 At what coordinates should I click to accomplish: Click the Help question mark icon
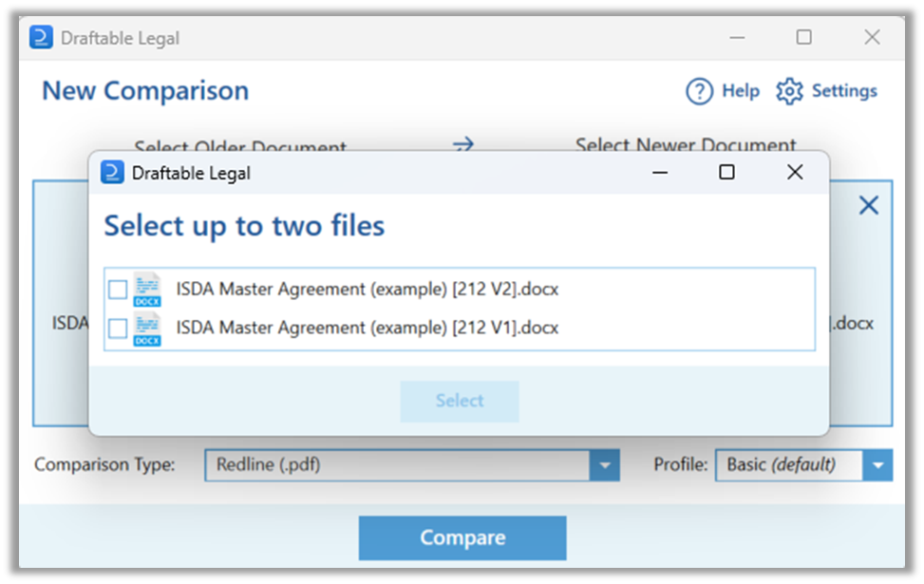(700, 91)
